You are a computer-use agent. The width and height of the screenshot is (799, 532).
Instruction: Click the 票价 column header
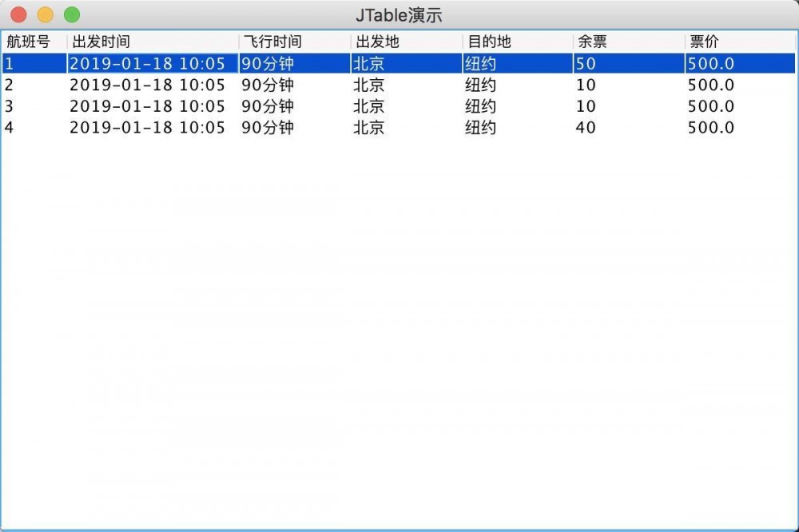[703, 41]
